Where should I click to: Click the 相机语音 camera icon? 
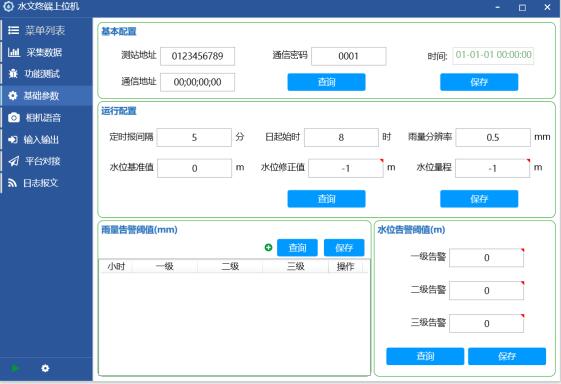14,117
